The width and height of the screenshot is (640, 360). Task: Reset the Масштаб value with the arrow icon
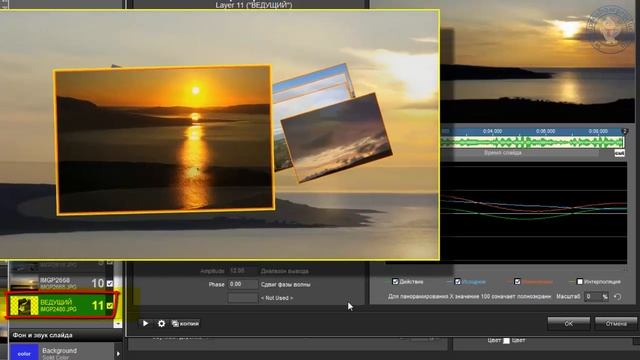(618, 297)
